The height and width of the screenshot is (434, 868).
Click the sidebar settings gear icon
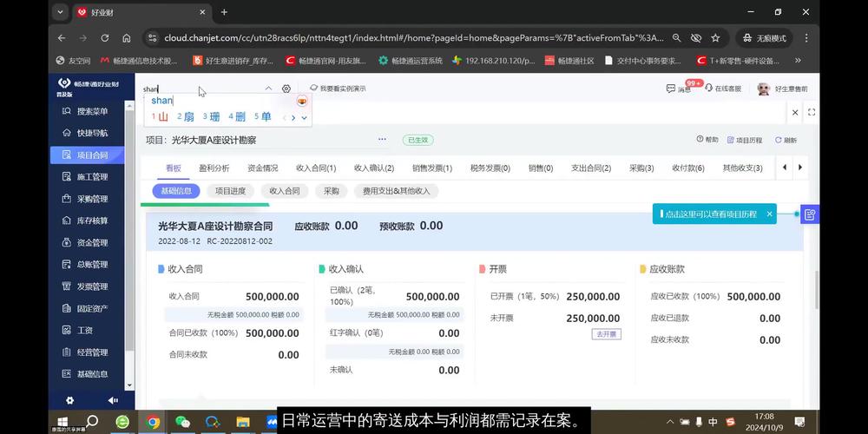(x=69, y=400)
